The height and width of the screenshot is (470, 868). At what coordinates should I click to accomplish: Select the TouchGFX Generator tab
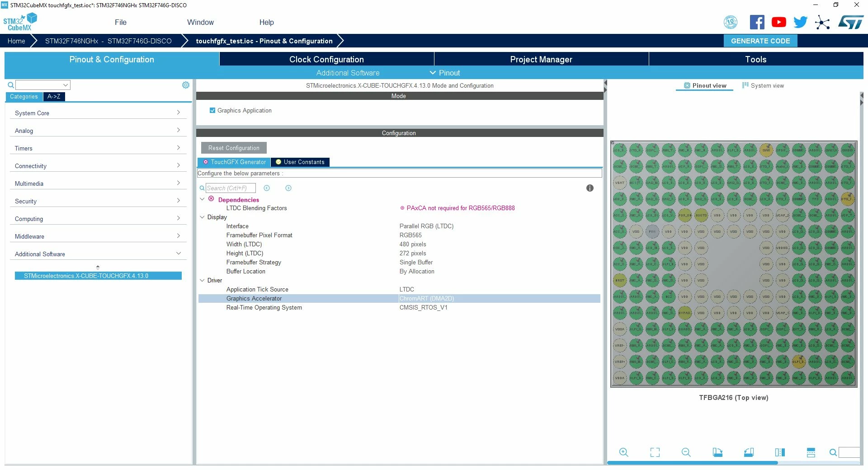(234, 162)
